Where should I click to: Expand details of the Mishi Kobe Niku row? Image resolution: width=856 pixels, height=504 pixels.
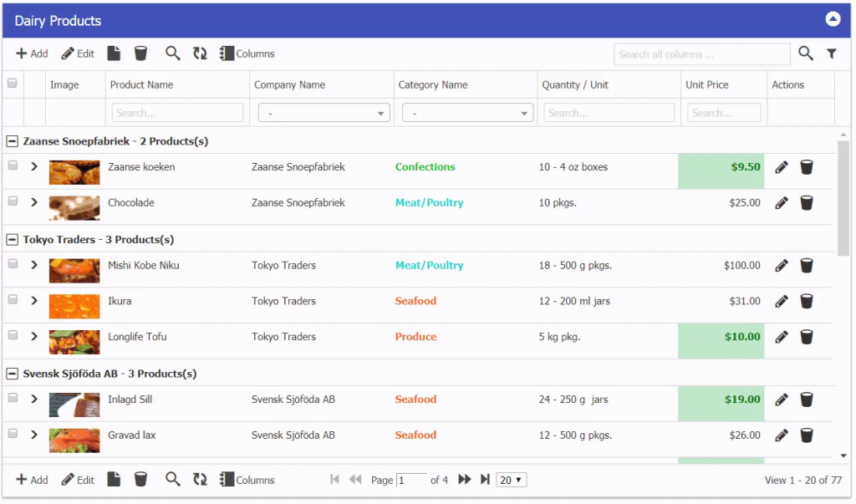(34, 265)
